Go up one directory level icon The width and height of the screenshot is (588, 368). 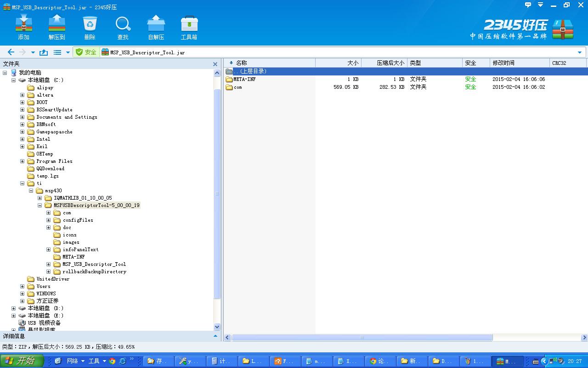44,52
